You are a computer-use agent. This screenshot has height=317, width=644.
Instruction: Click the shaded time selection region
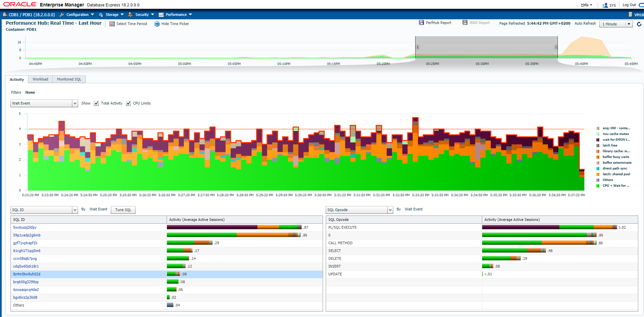point(487,47)
